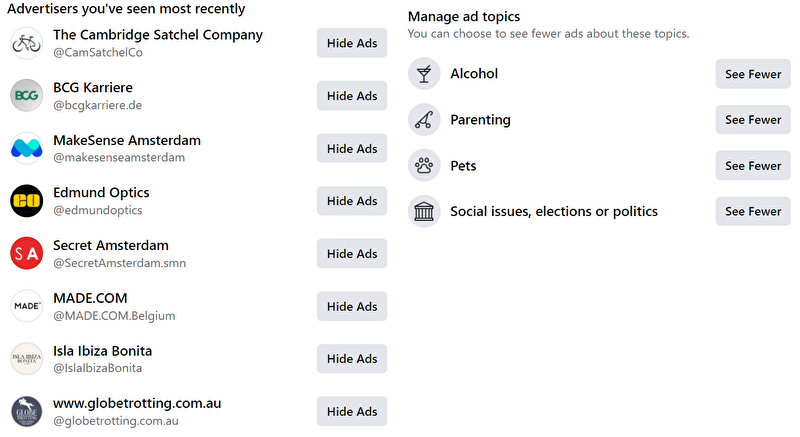Hide ads from MADE.COM
The width and height of the screenshot is (800, 437).
pyautogui.click(x=352, y=306)
